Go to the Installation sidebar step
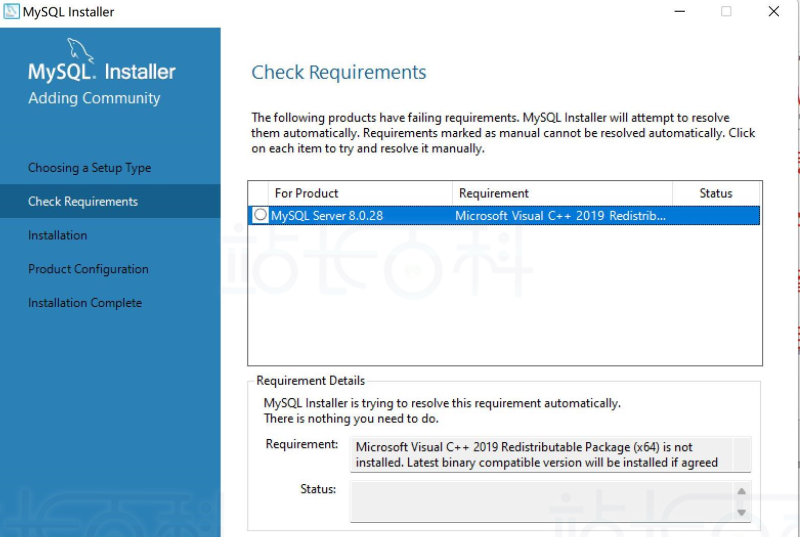The image size is (800, 537). (58, 235)
